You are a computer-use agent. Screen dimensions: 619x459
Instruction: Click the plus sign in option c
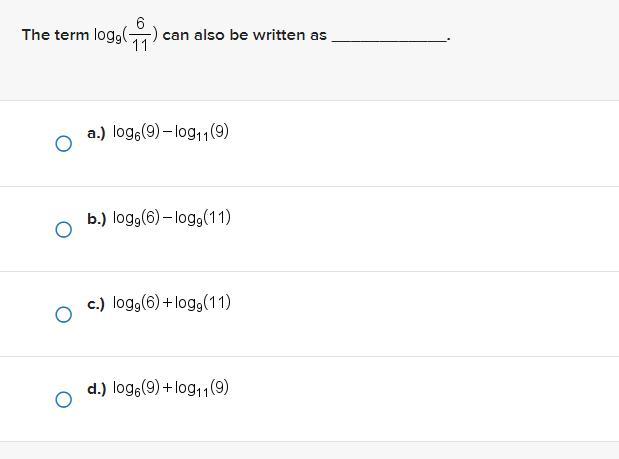167,303
